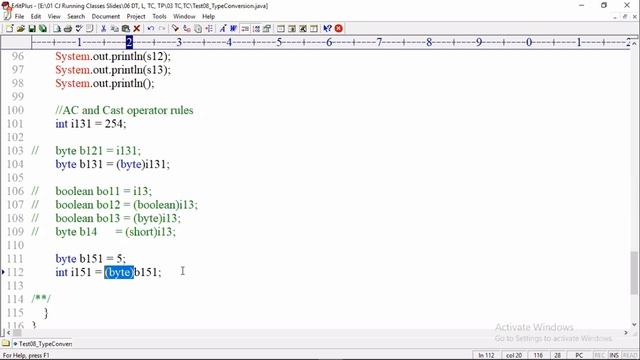This screenshot has width=640, height=360.
Task: Click the 'PC' status bar entry
Action: point(579,356)
